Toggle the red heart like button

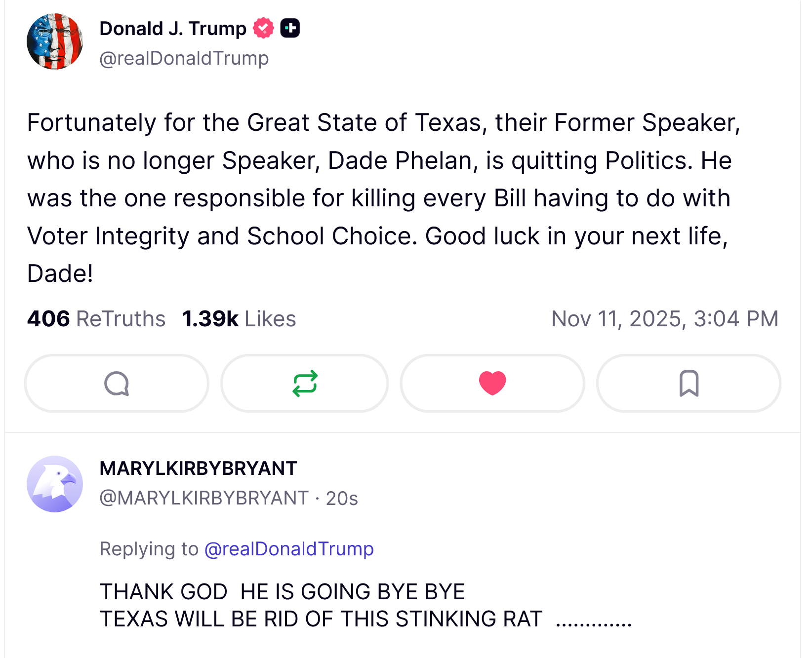492,384
